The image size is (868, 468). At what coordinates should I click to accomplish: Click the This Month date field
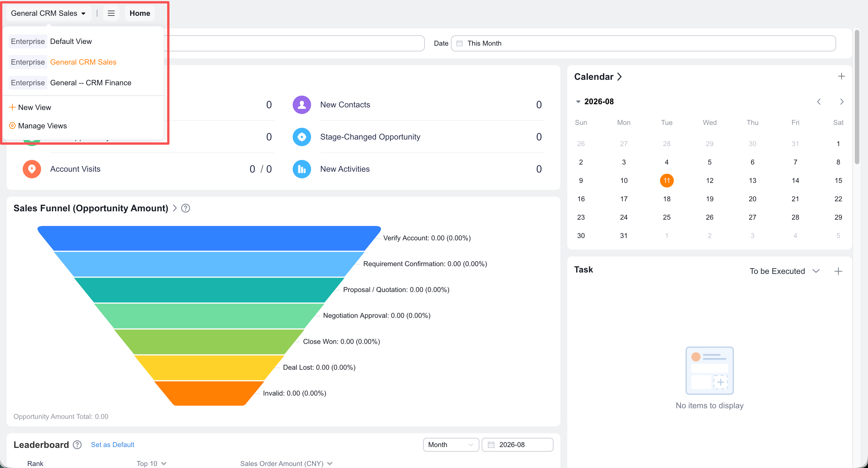[643, 43]
